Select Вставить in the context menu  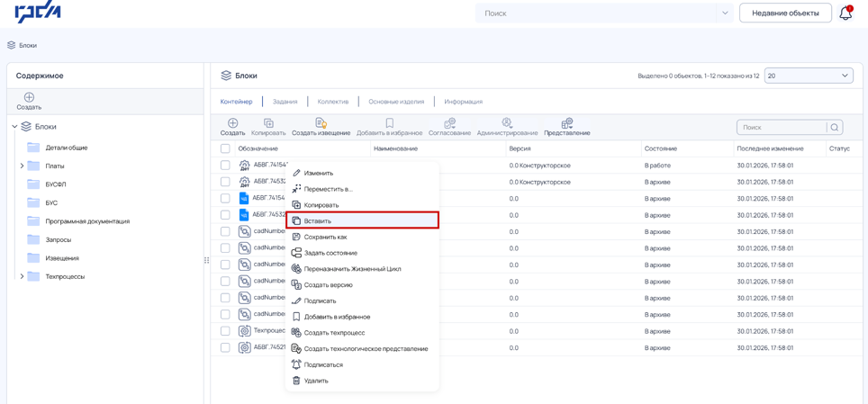click(x=362, y=220)
